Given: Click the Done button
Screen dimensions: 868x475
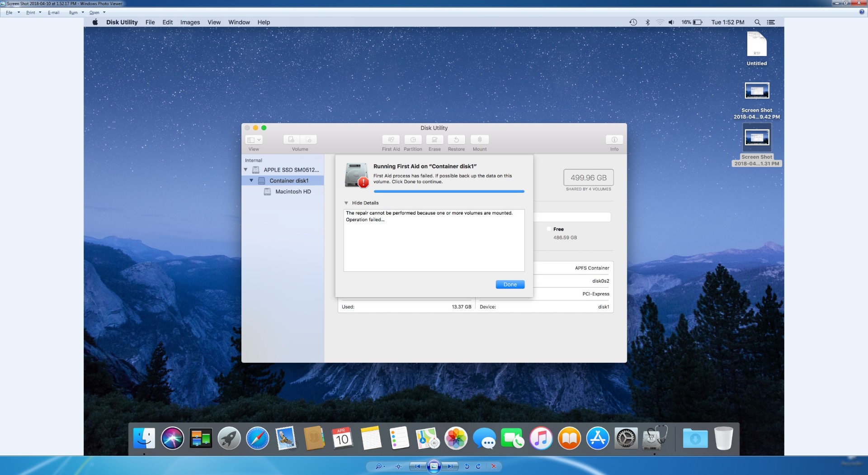Looking at the screenshot, I should (x=510, y=285).
